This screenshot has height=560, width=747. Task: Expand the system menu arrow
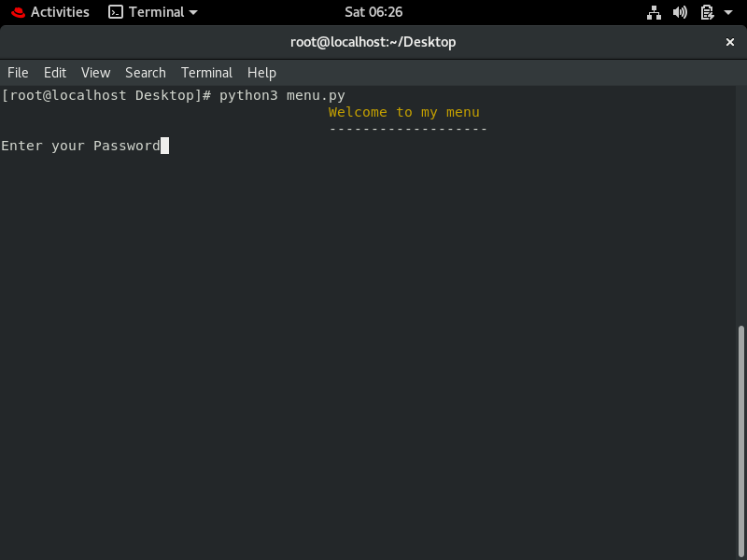pos(728,12)
